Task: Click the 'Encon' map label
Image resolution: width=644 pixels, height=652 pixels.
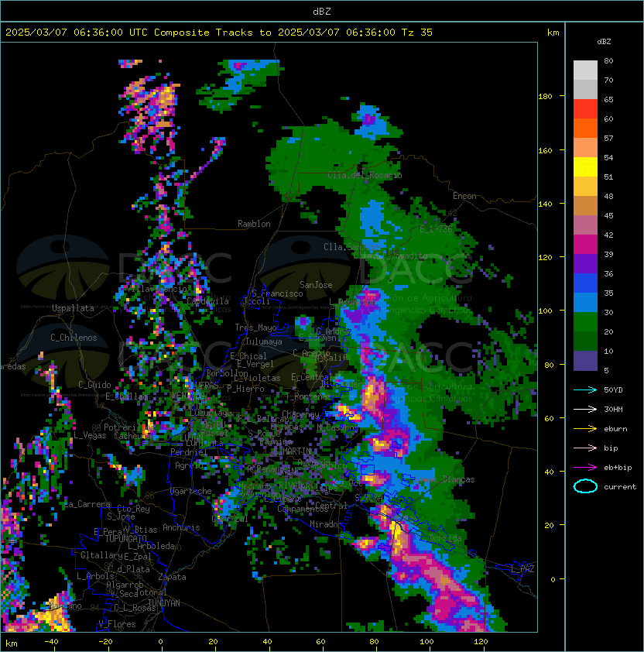Action: (464, 196)
